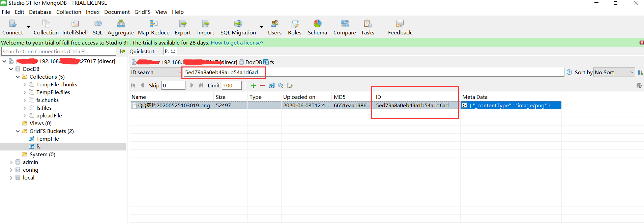Focus the Search Open Connections field

click(59, 51)
